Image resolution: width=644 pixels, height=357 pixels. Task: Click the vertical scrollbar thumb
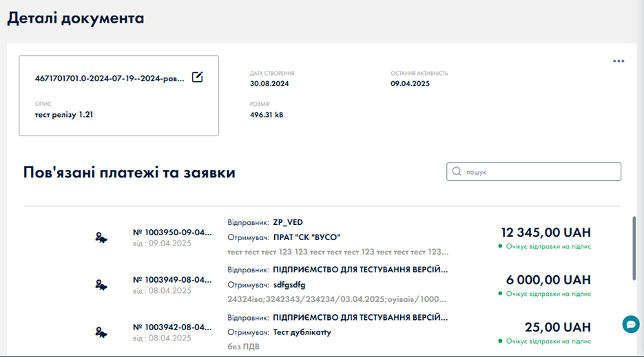coord(634,249)
